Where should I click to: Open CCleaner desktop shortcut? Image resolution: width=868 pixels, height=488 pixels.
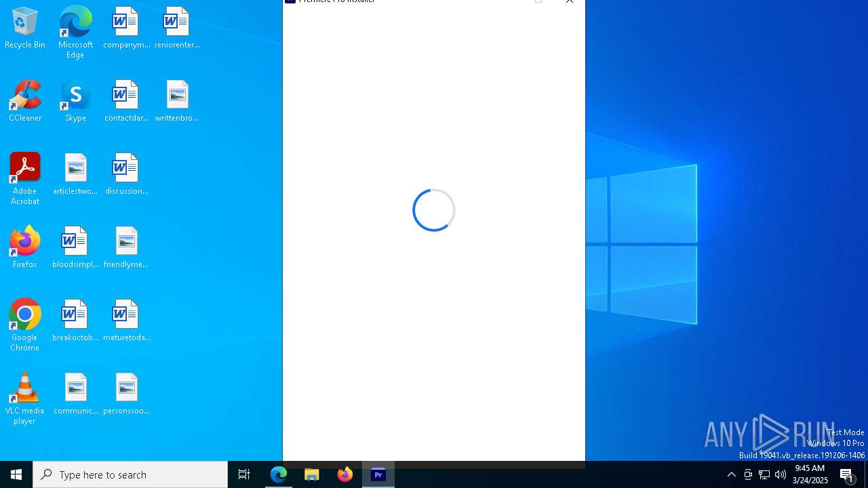25,101
